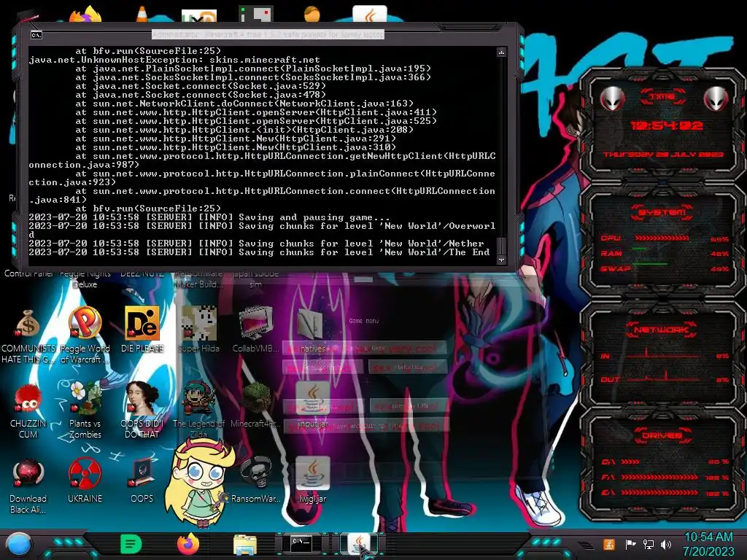Click the "Game menu" title in the transparent window
747x560 pixels.
click(x=363, y=321)
